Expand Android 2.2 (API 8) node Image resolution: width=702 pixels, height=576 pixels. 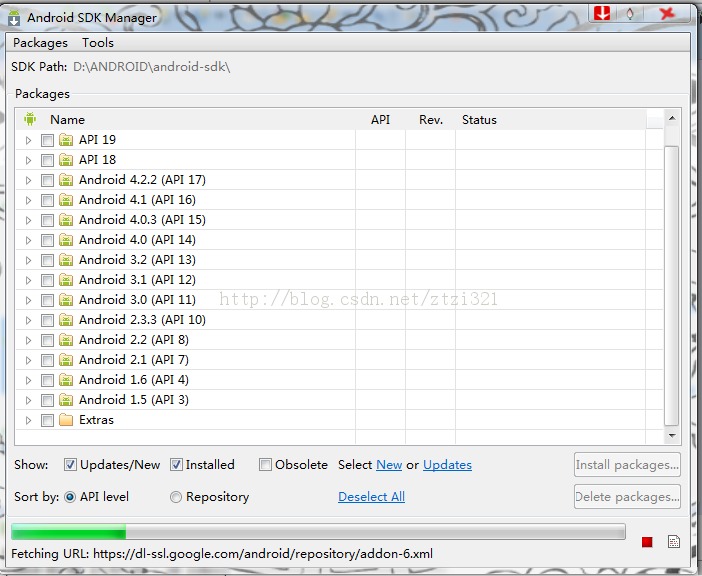click(x=28, y=341)
